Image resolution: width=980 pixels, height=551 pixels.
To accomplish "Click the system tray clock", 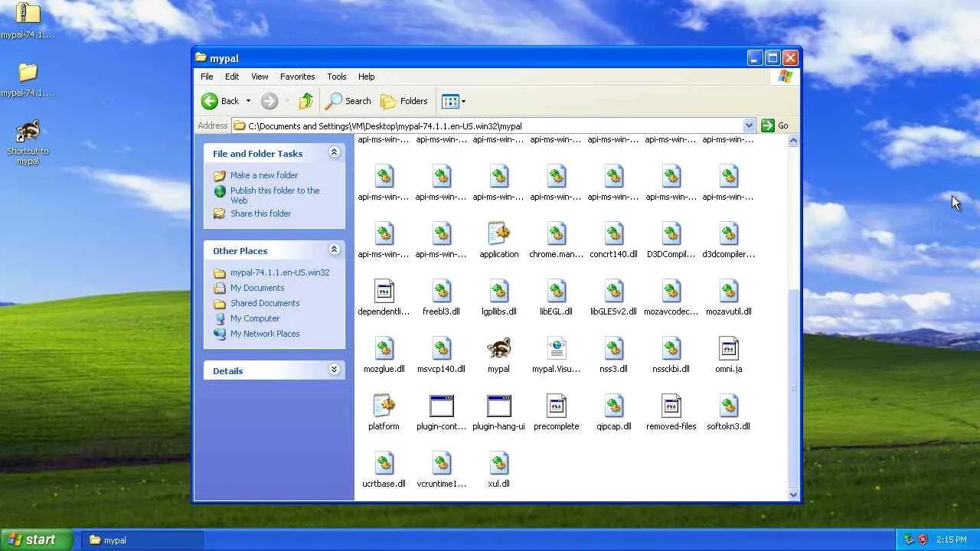I will click(x=951, y=540).
